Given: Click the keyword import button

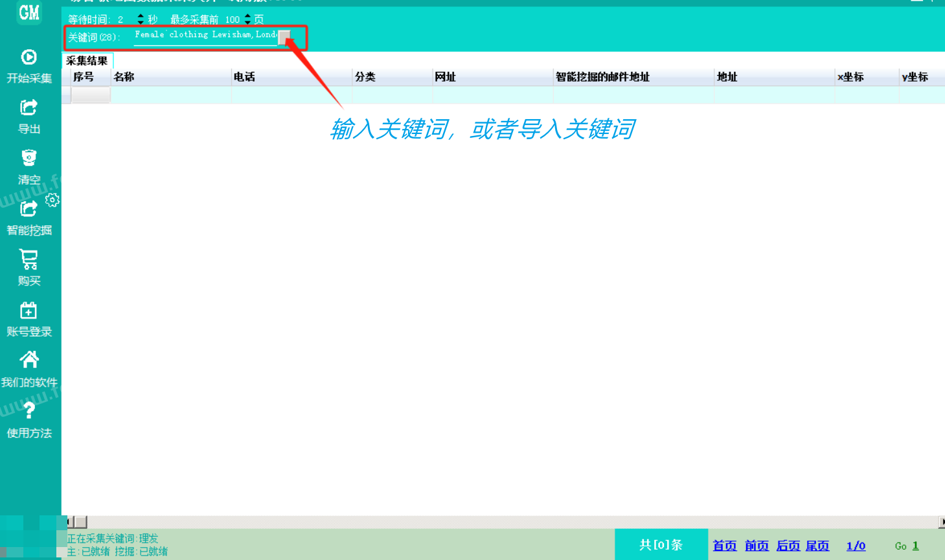Looking at the screenshot, I should 284,38.
